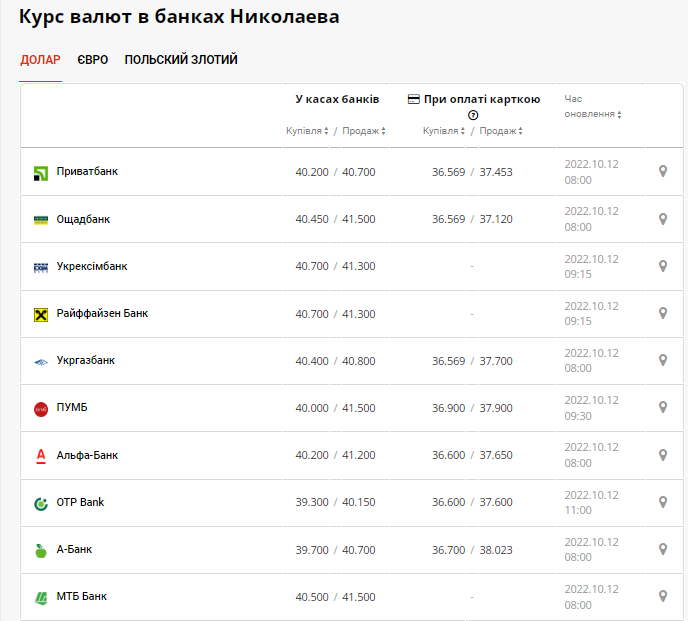Open the ПУМБ bank link
This screenshot has height=621, width=688.
point(72,407)
